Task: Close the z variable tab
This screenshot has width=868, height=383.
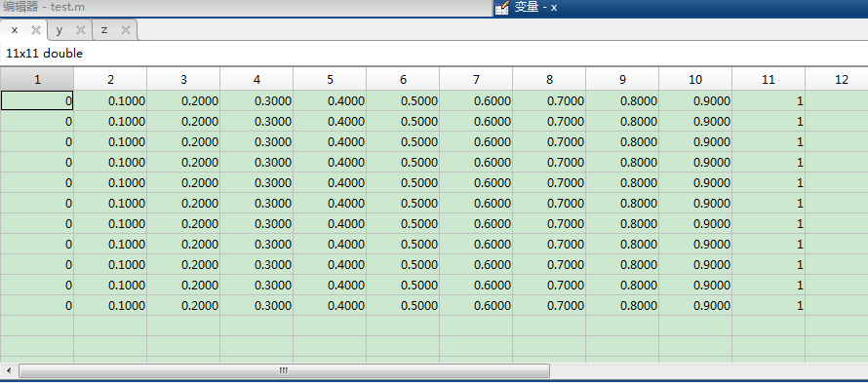Action: [x=126, y=30]
